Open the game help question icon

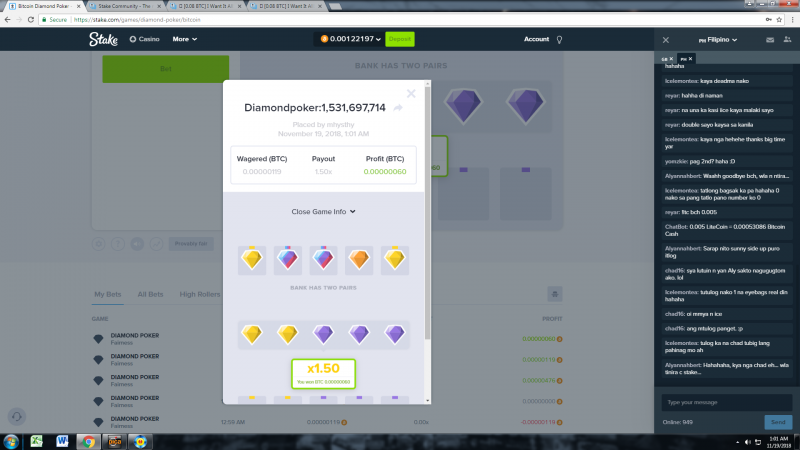(118, 244)
